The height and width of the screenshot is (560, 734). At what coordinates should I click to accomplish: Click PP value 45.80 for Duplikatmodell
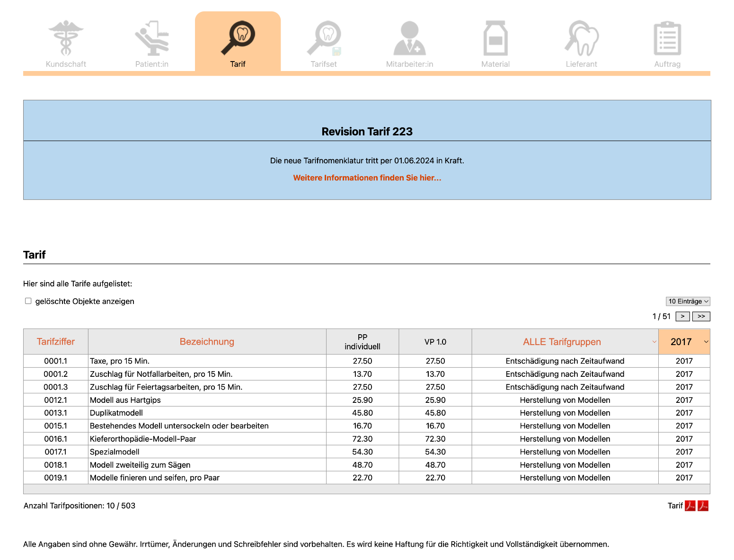click(x=363, y=413)
